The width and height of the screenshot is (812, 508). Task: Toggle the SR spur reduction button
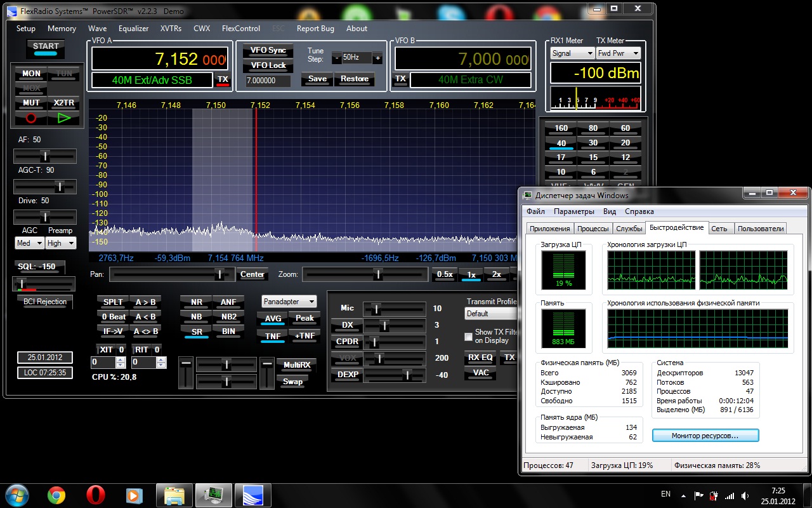click(197, 332)
